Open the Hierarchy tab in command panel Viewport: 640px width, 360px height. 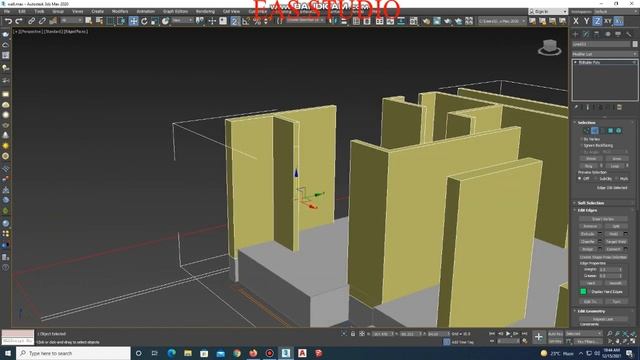click(x=597, y=34)
